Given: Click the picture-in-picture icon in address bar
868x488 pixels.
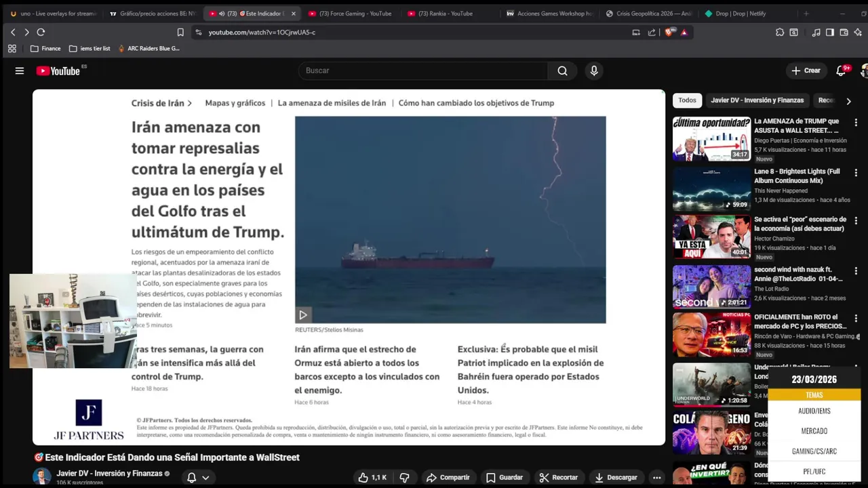Looking at the screenshot, I should pos(636,32).
